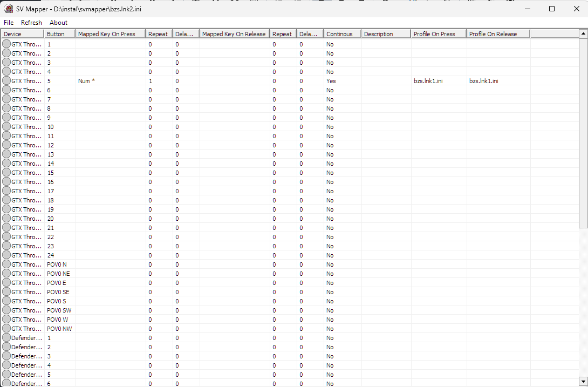Click the press Repeat value 1 in row 5

point(151,81)
